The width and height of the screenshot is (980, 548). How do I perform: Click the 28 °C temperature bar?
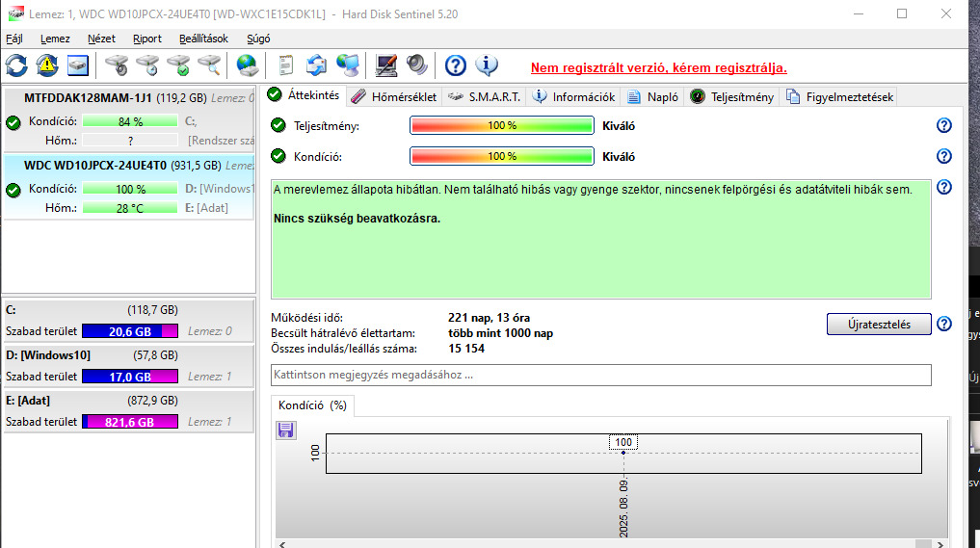130,208
